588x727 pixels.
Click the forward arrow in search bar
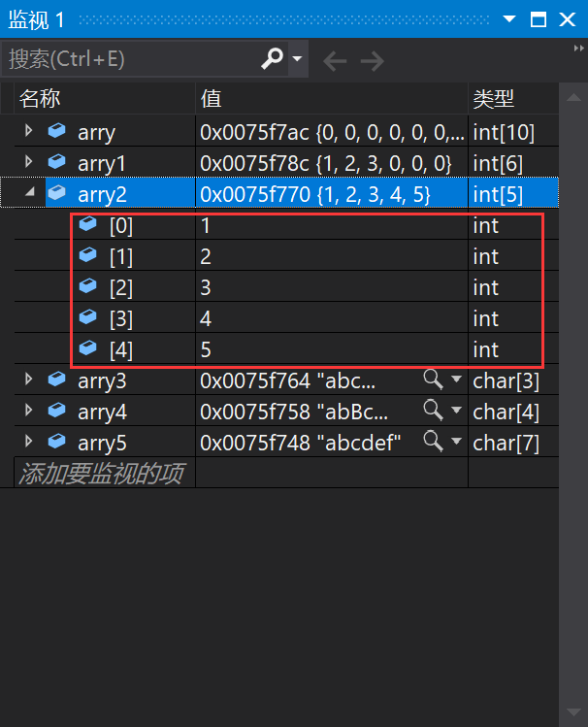click(372, 61)
